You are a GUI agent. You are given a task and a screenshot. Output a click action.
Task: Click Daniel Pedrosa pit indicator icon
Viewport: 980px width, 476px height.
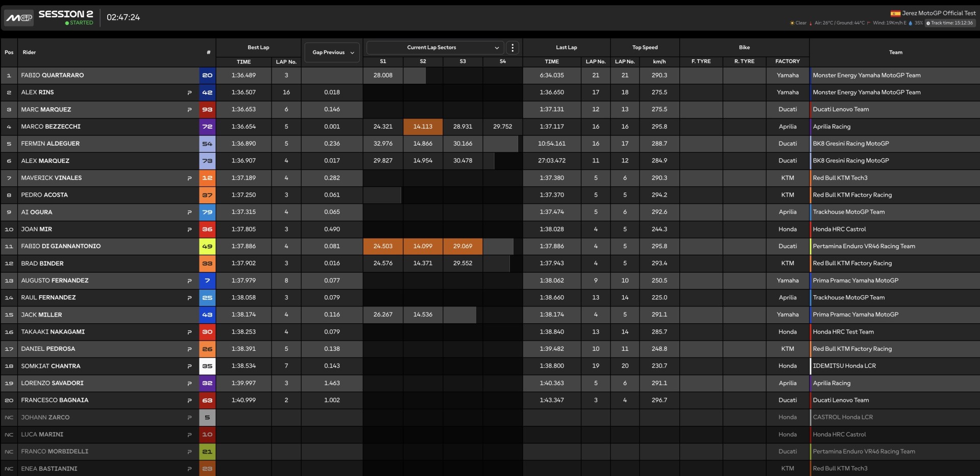point(189,349)
